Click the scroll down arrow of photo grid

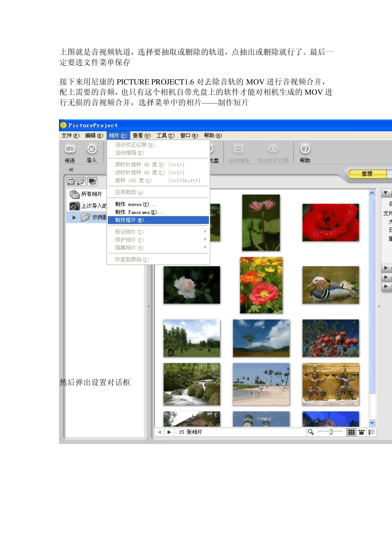click(372, 422)
